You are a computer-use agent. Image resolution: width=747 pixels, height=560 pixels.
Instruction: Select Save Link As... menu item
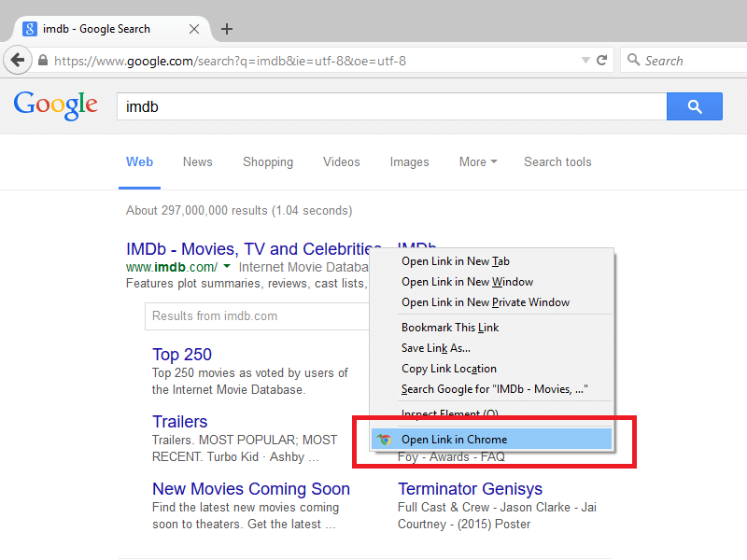coord(492,348)
